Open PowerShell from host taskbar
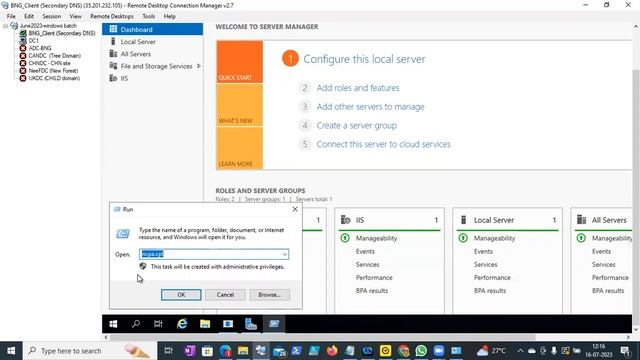 [297, 351]
